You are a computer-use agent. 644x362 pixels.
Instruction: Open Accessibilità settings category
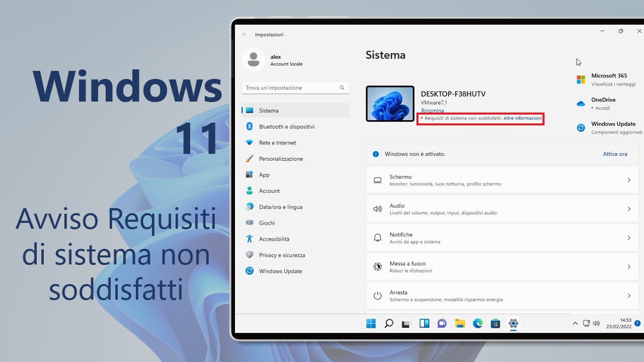(x=295, y=239)
